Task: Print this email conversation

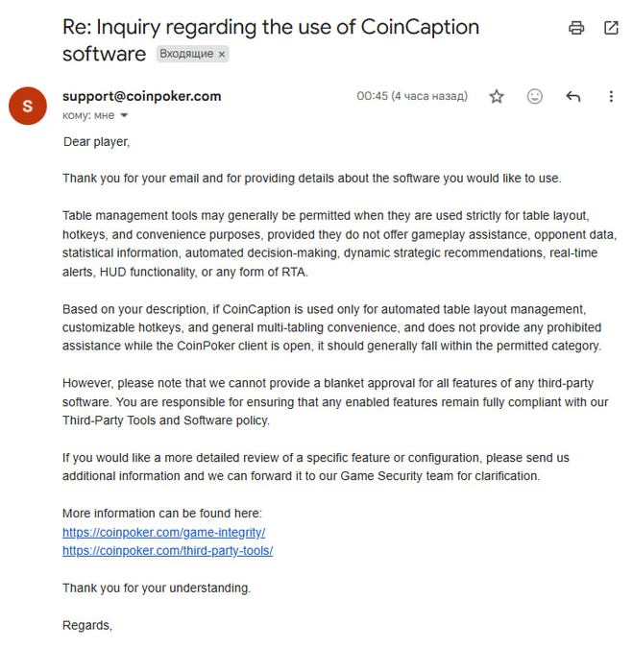Action: pyautogui.click(x=576, y=28)
